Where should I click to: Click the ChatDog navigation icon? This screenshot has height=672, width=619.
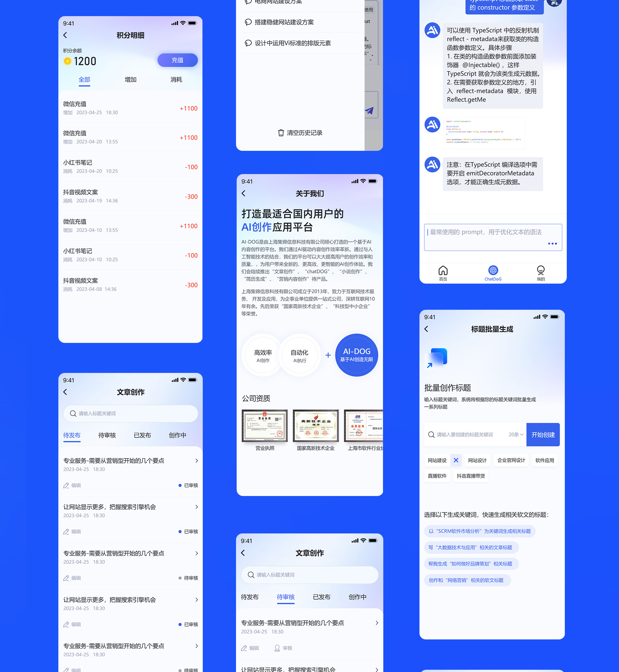[x=491, y=270]
